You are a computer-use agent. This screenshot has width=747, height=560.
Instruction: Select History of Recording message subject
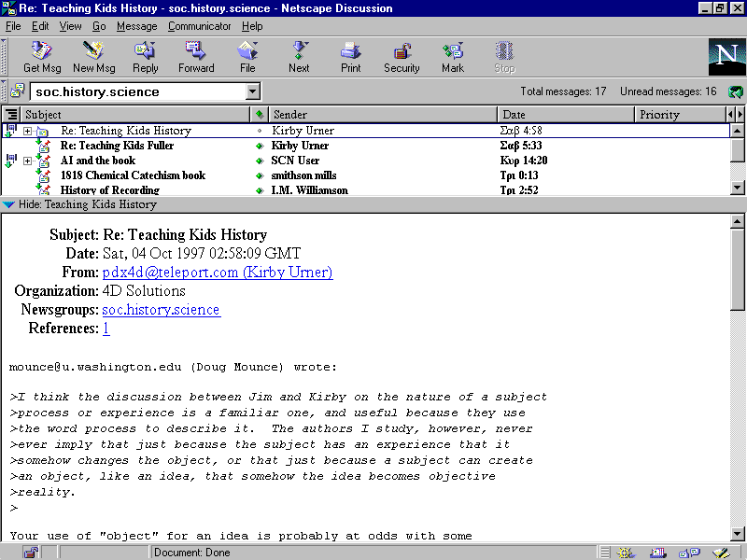click(x=109, y=190)
